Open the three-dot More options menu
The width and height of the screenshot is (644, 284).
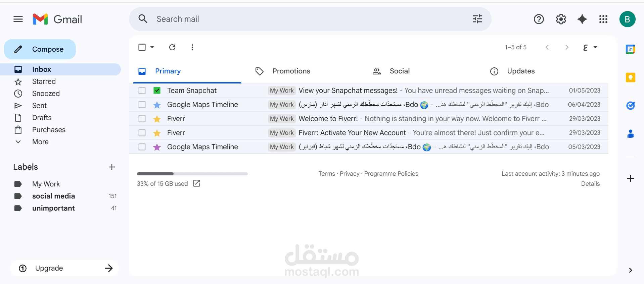point(192,47)
